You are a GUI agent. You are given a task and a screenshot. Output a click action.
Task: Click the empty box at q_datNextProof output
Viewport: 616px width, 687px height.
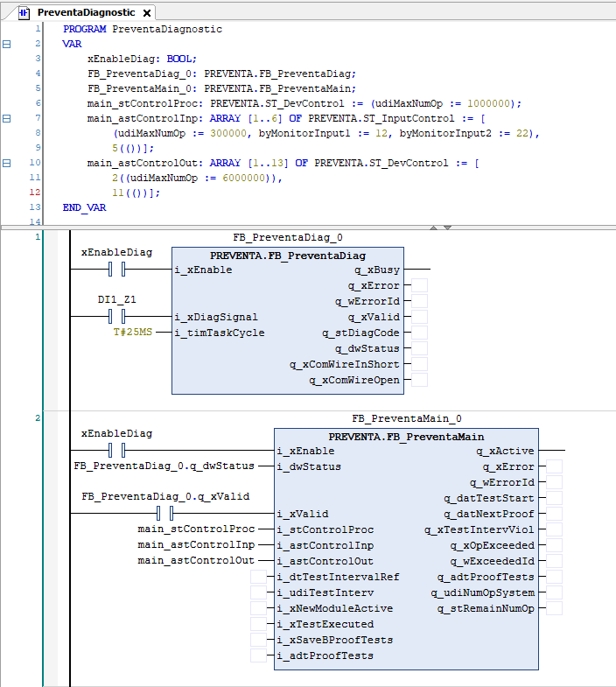pyautogui.click(x=554, y=514)
